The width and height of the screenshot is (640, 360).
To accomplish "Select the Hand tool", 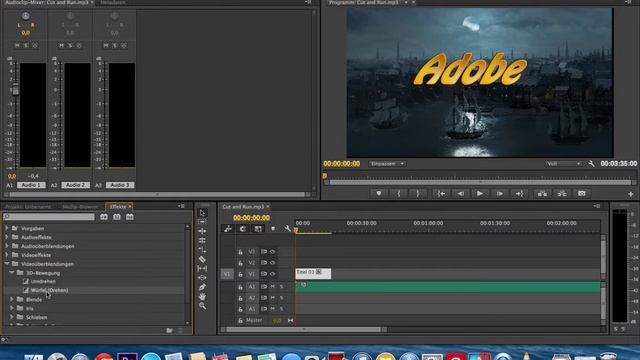I will point(202,296).
